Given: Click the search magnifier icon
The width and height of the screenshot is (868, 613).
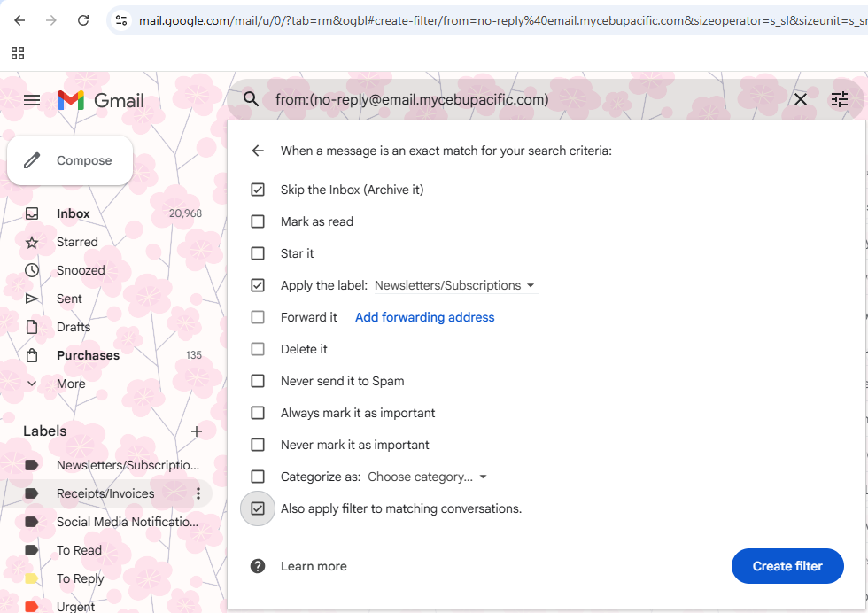Looking at the screenshot, I should point(251,99).
